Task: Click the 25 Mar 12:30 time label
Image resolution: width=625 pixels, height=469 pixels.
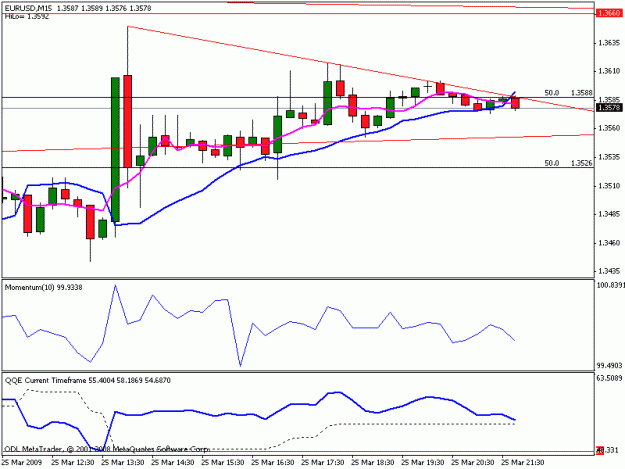Action: coord(73,462)
